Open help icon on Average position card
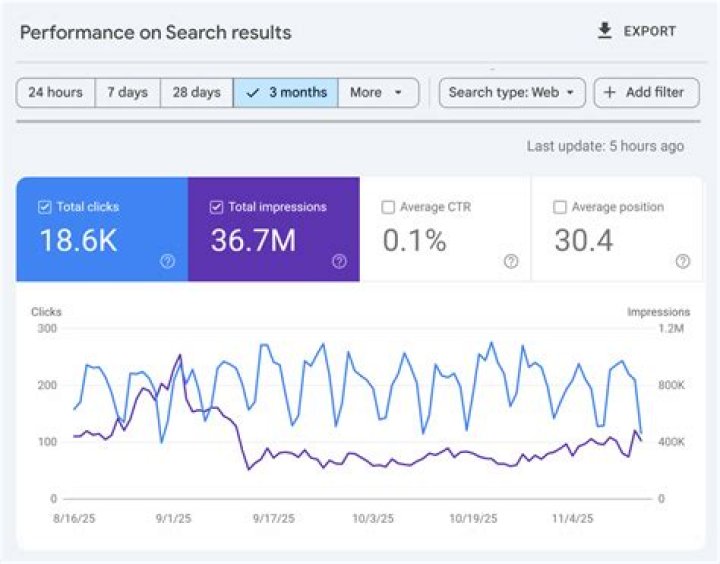The image size is (720, 564). [x=683, y=261]
